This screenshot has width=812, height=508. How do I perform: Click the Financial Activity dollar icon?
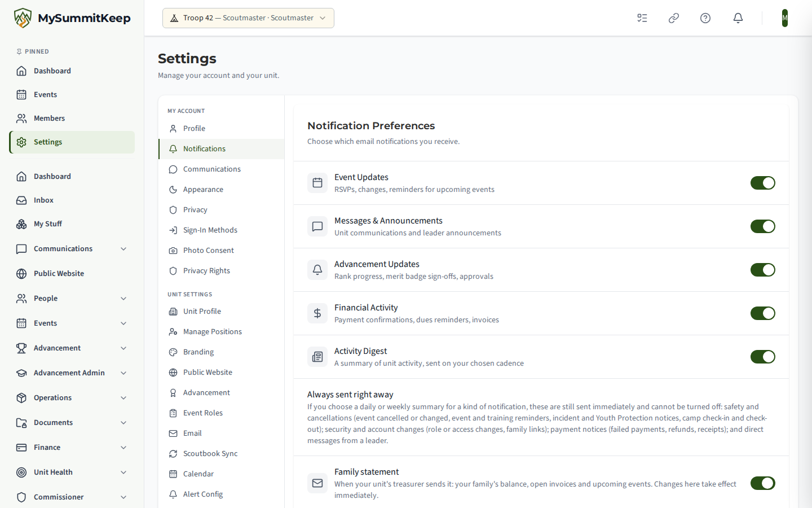tap(317, 313)
